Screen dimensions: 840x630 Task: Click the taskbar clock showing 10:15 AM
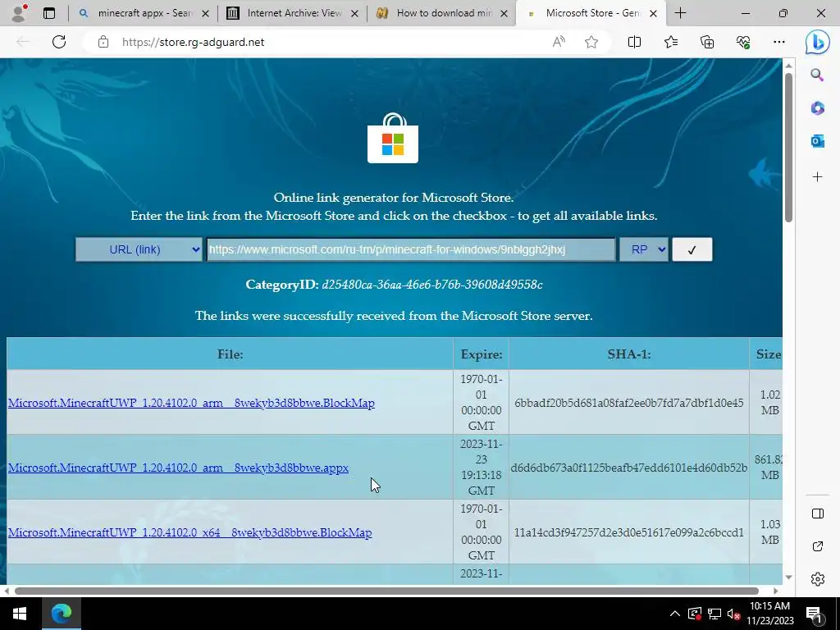[769, 614]
